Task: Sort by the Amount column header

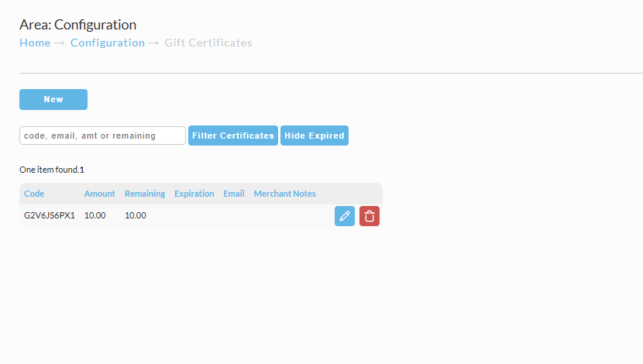Action: tap(100, 194)
